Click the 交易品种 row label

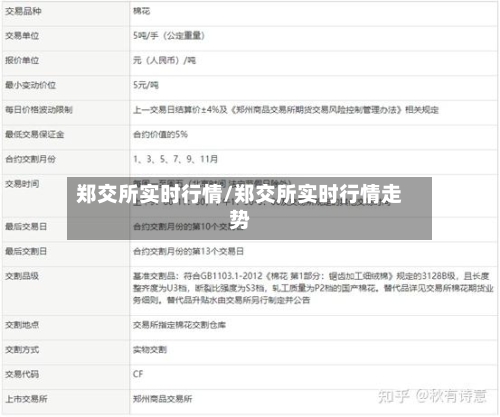coord(23,11)
